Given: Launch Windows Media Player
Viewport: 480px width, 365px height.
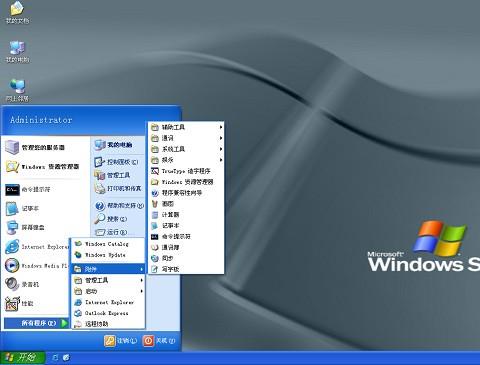Looking at the screenshot, I should tap(37, 266).
